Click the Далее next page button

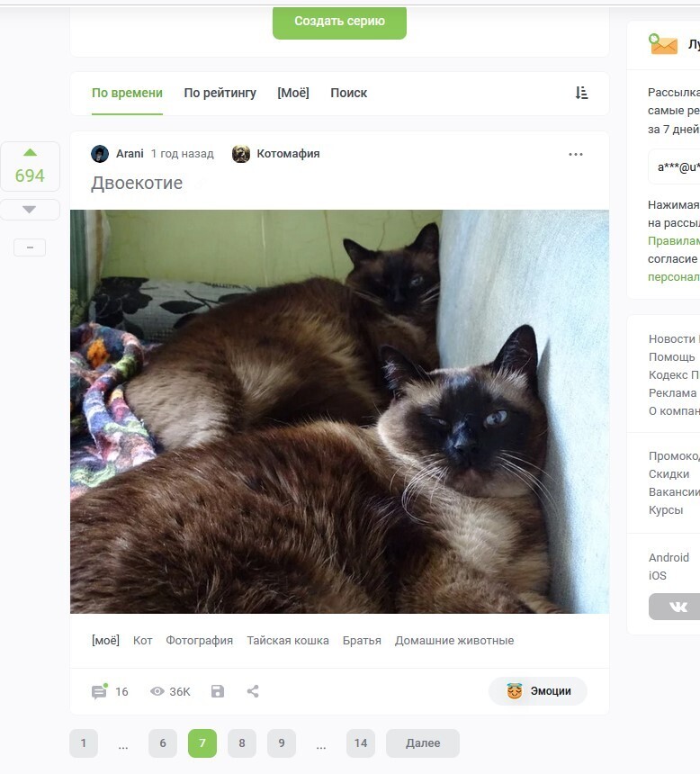click(423, 742)
